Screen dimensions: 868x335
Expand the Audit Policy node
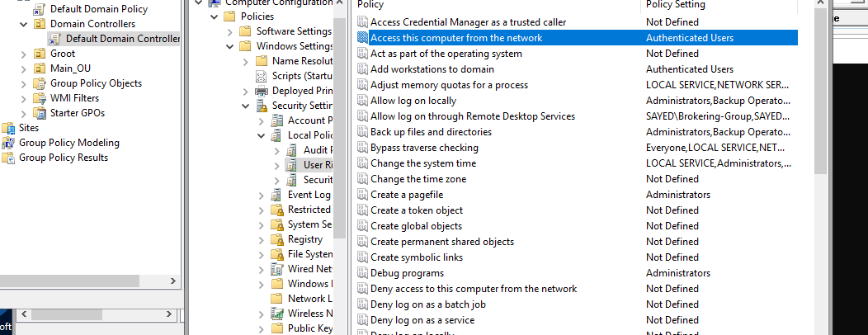coord(276,150)
